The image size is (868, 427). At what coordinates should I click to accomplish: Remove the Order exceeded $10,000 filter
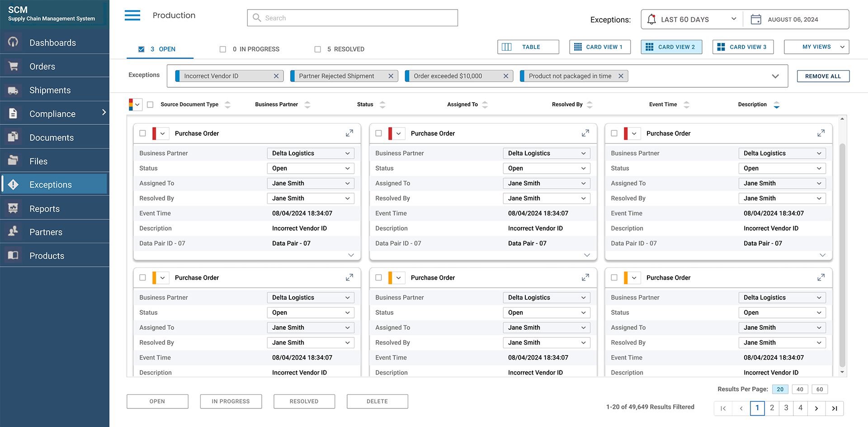(x=505, y=76)
